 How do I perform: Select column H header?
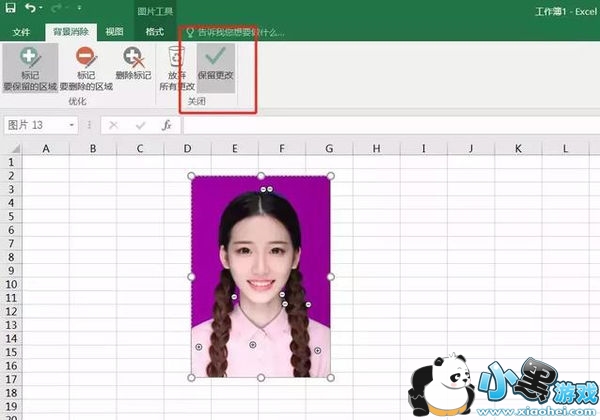pos(376,148)
